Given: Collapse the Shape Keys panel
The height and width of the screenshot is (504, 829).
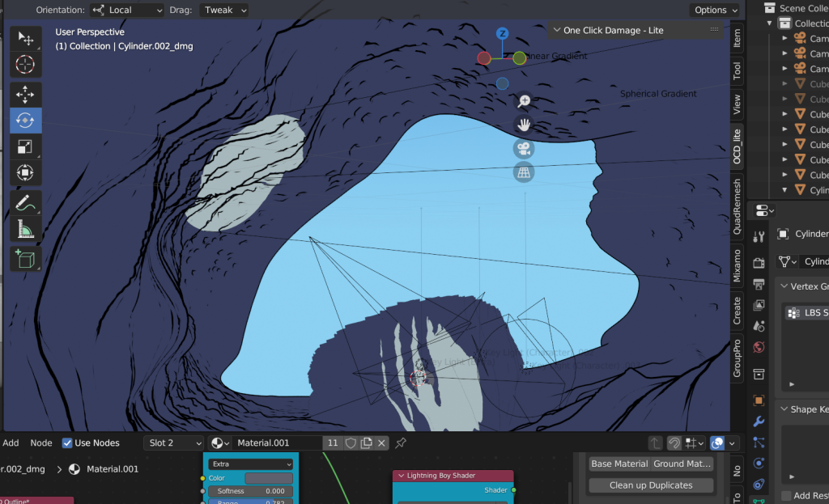Looking at the screenshot, I should tap(784, 409).
